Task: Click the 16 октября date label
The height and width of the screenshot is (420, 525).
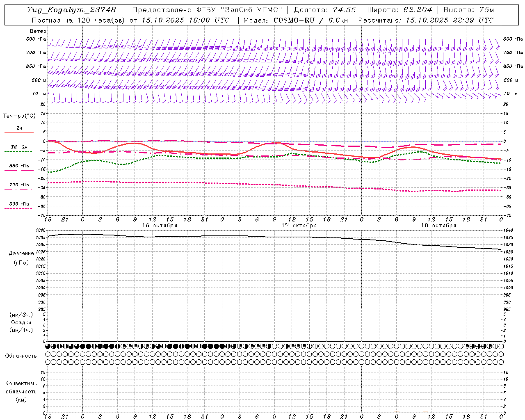Action: pyautogui.click(x=160, y=226)
